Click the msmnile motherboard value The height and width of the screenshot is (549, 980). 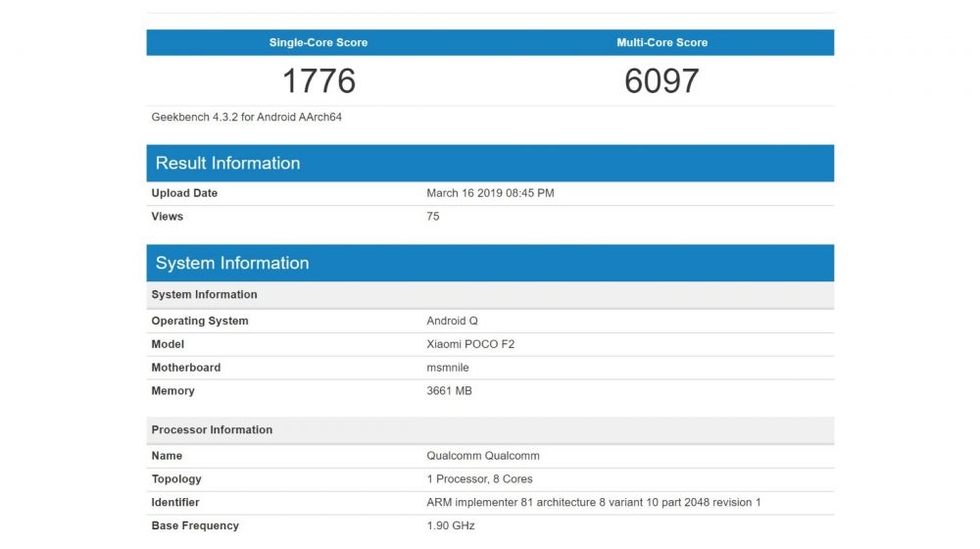click(x=449, y=369)
